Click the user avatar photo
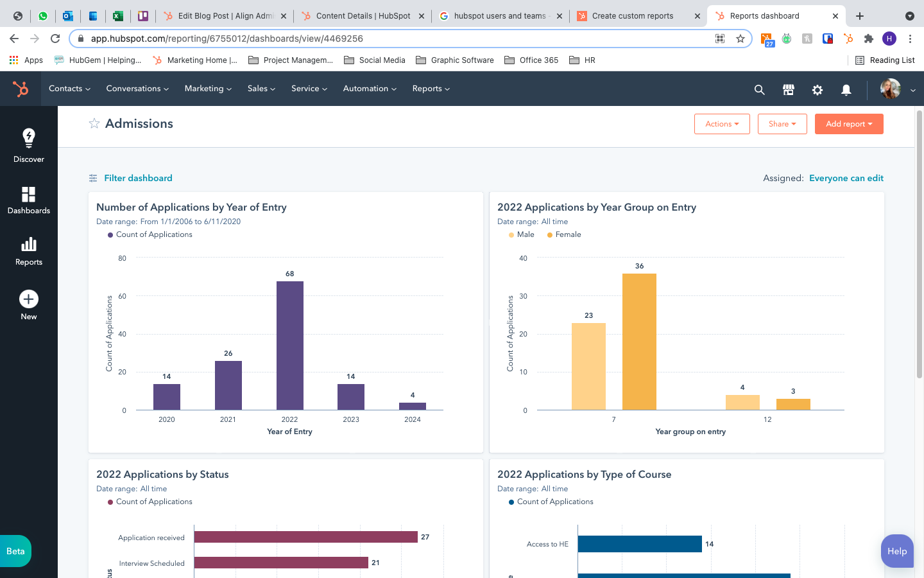 click(x=891, y=89)
